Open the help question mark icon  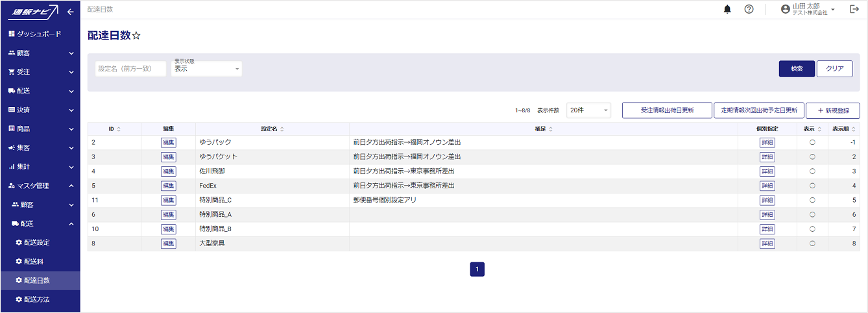[749, 9]
